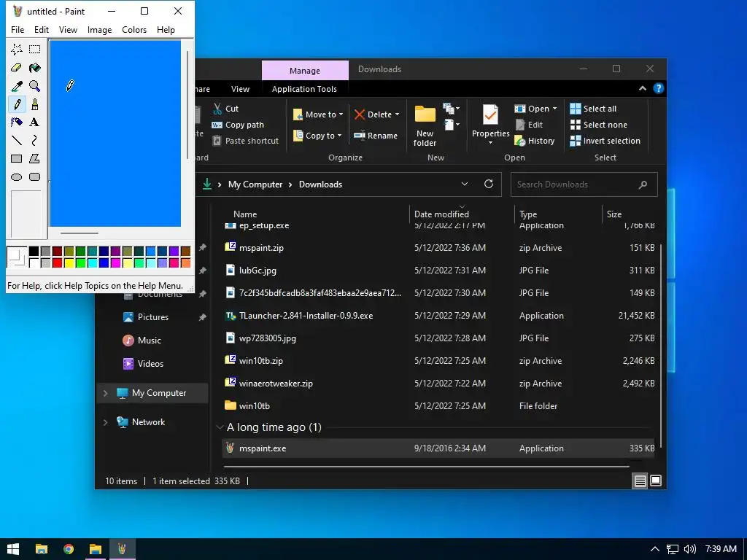
Task: Click Cut in the Explorer ribbon
Action: click(x=225, y=109)
